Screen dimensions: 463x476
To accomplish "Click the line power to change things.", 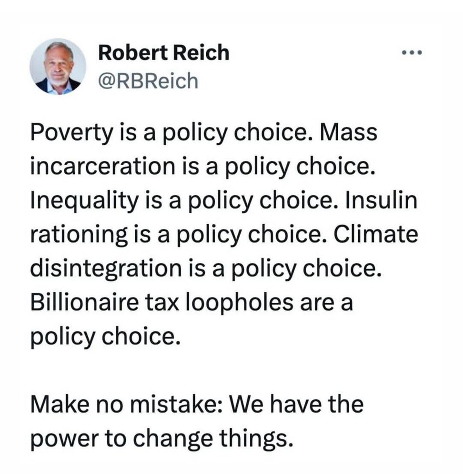I will pos(162,439).
